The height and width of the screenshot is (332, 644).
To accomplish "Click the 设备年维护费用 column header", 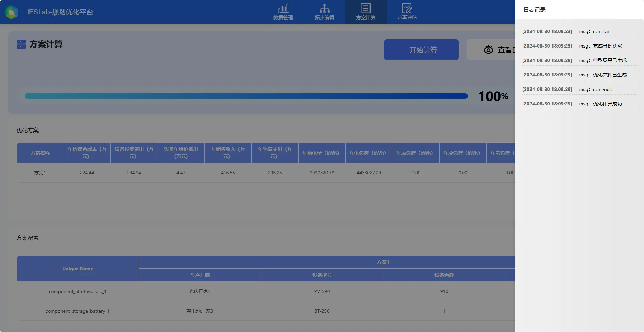I will tap(181, 153).
